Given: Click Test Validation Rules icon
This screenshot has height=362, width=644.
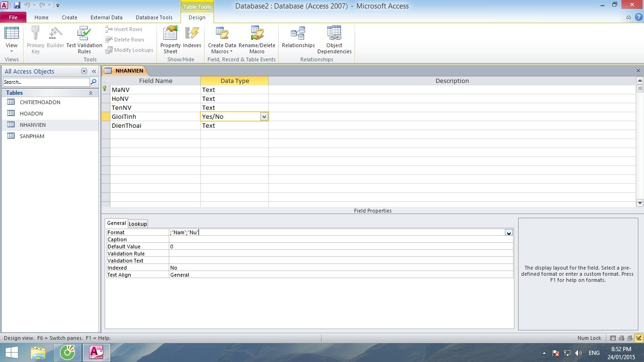Looking at the screenshot, I should (x=84, y=40).
